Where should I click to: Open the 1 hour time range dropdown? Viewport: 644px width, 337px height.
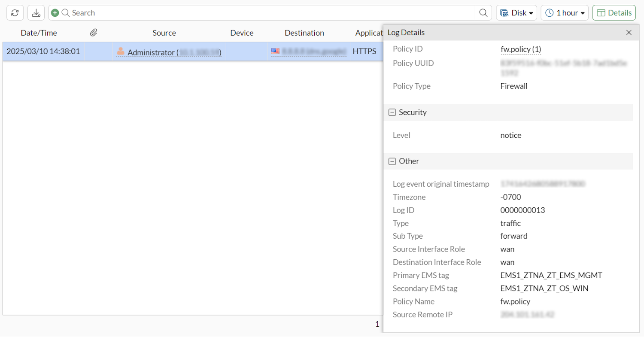565,12
